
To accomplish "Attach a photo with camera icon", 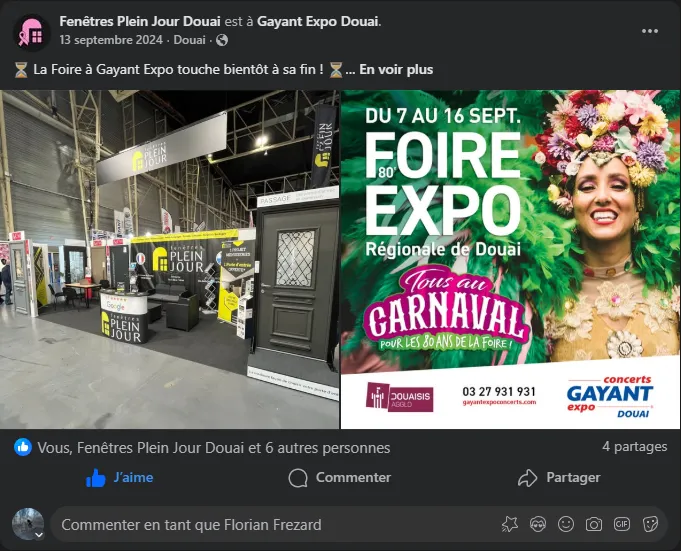I will coord(594,525).
